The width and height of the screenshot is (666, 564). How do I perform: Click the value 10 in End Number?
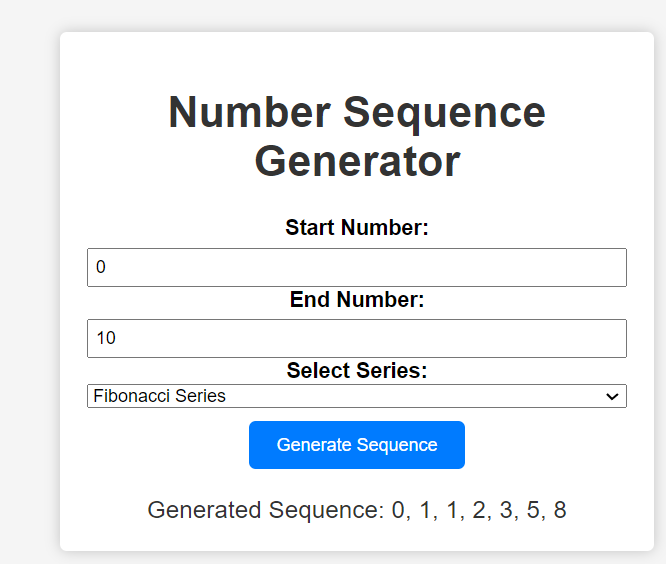point(106,339)
